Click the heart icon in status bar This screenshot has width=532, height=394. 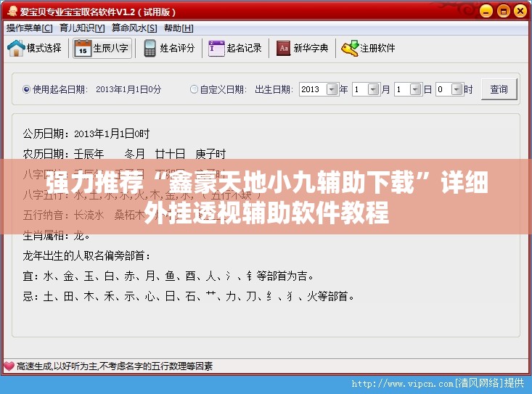(9, 366)
